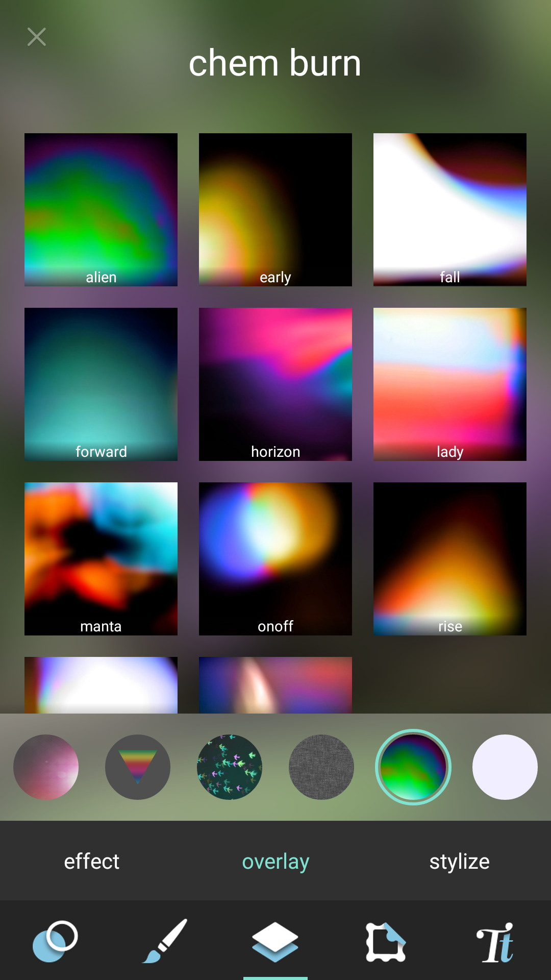Tap the selected chem burn pack circle
The image size is (551, 980).
pos(413,767)
